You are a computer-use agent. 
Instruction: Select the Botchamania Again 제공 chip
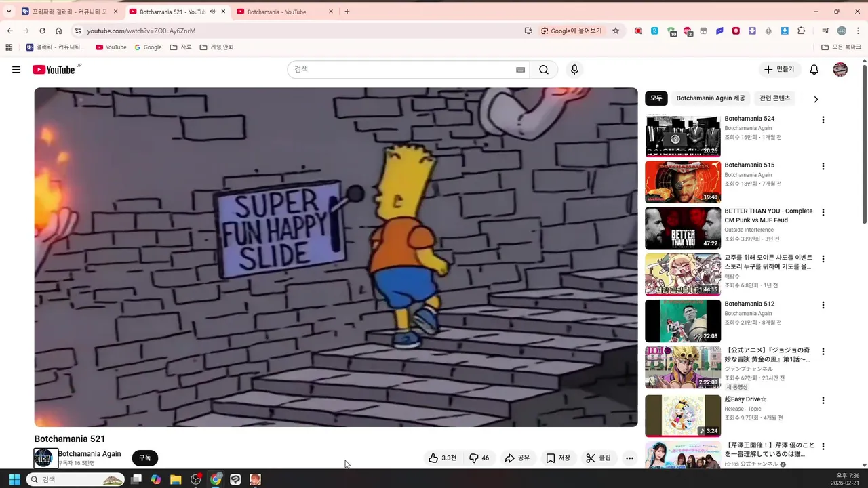point(711,98)
